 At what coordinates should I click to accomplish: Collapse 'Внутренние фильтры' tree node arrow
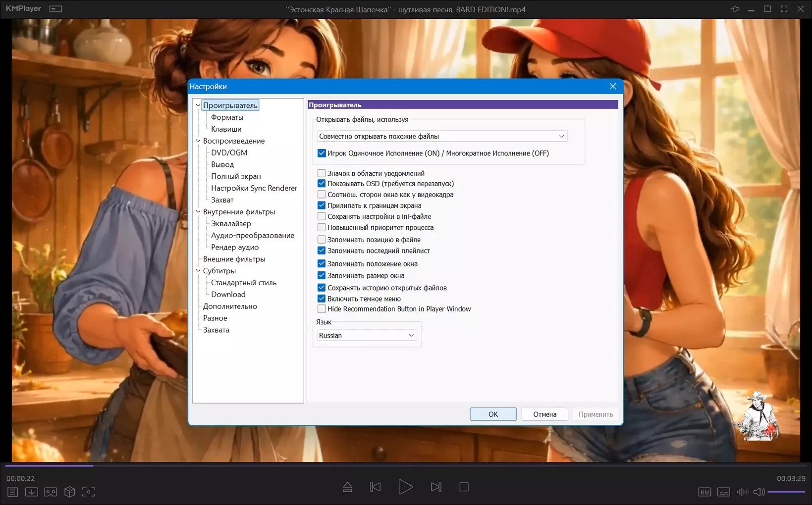tap(198, 212)
